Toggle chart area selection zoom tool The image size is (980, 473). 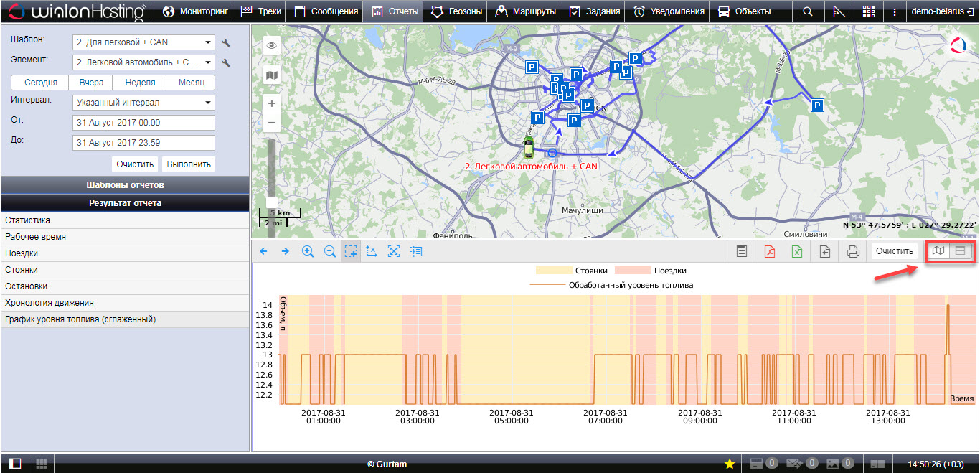click(351, 251)
